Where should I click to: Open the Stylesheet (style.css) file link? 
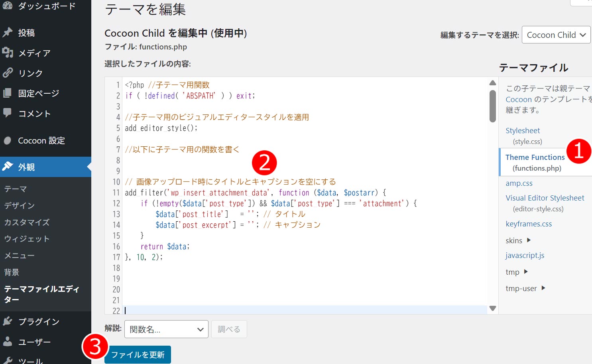(523, 130)
